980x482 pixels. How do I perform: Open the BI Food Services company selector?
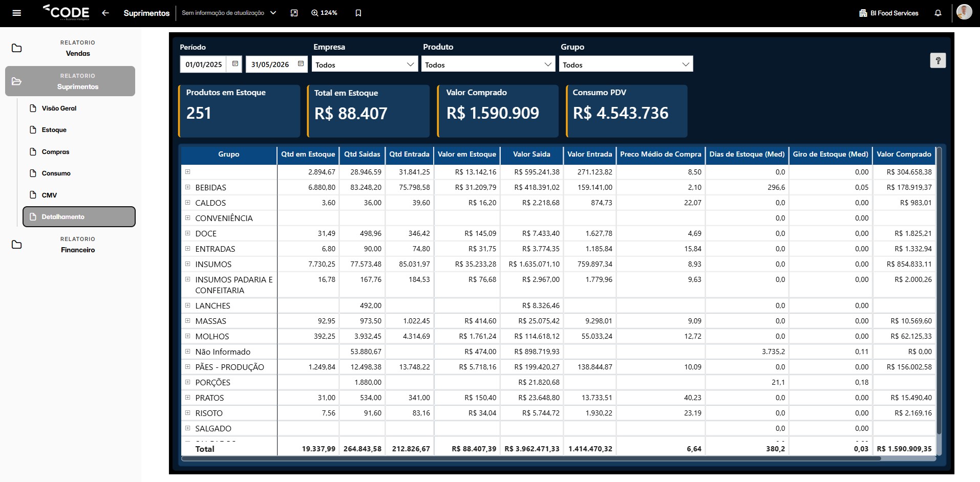pos(889,13)
